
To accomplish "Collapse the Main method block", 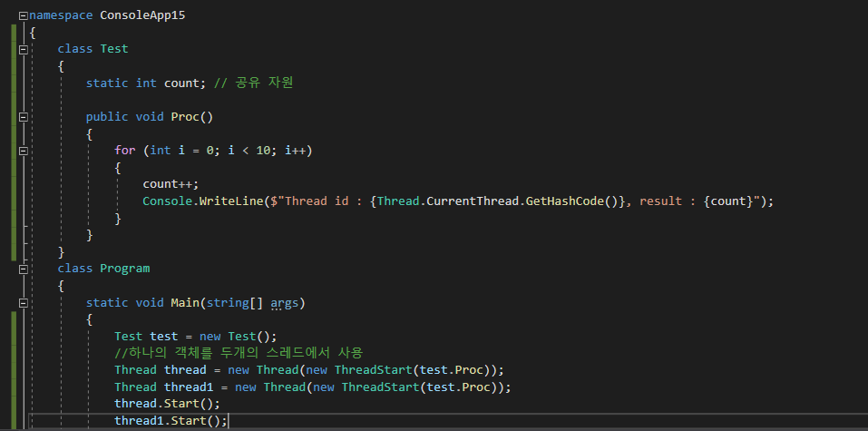I will (24, 303).
